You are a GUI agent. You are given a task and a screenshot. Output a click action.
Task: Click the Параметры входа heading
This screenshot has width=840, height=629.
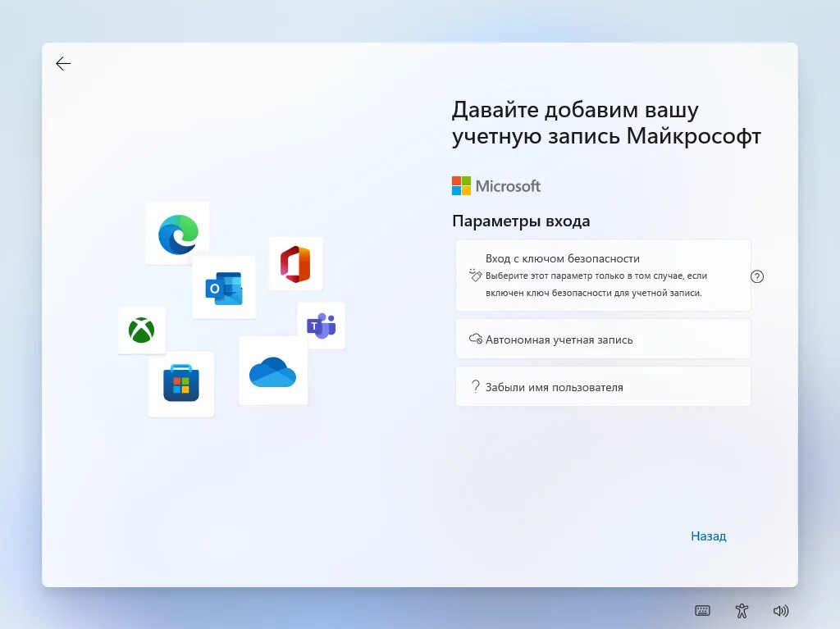click(x=521, y=221)
